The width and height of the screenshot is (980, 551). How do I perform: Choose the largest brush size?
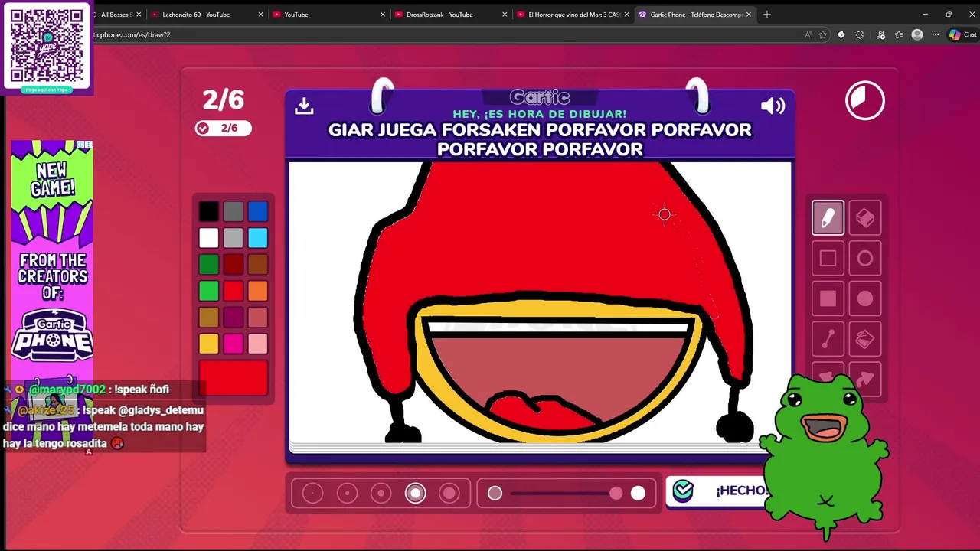[x=449, y=494]
